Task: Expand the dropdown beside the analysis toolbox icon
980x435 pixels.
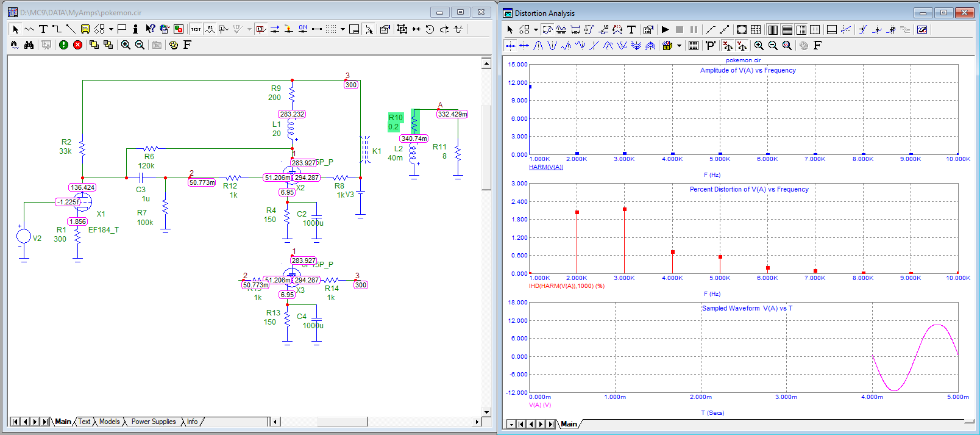Action: 679,46
